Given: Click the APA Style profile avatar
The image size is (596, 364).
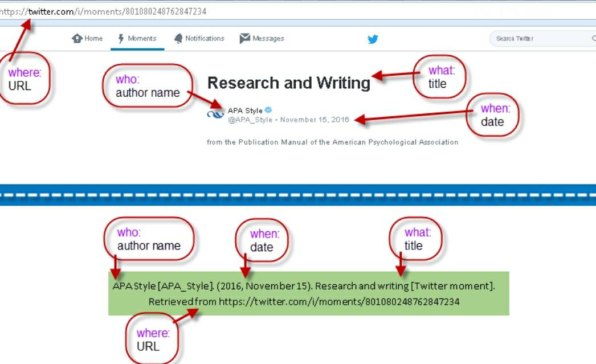Looking at the screenshot, I should [215, 114].
